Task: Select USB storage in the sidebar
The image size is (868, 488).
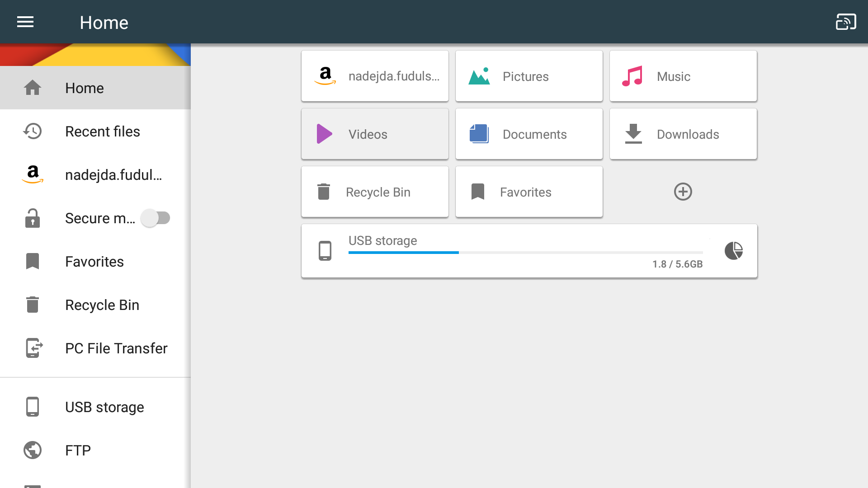Action: coord(104,407)
